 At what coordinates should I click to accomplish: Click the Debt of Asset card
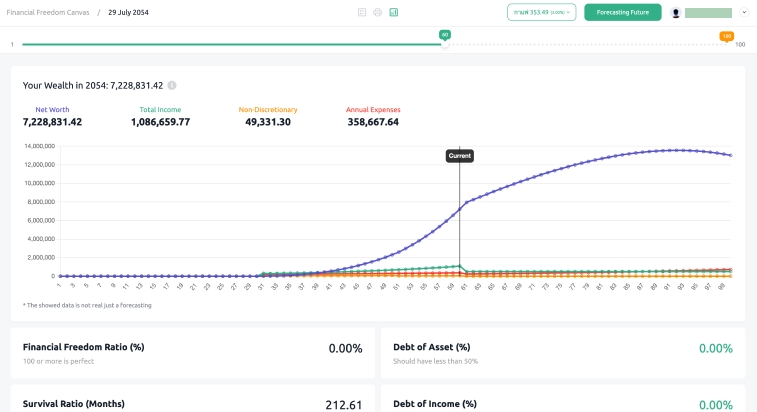[563, 352]
